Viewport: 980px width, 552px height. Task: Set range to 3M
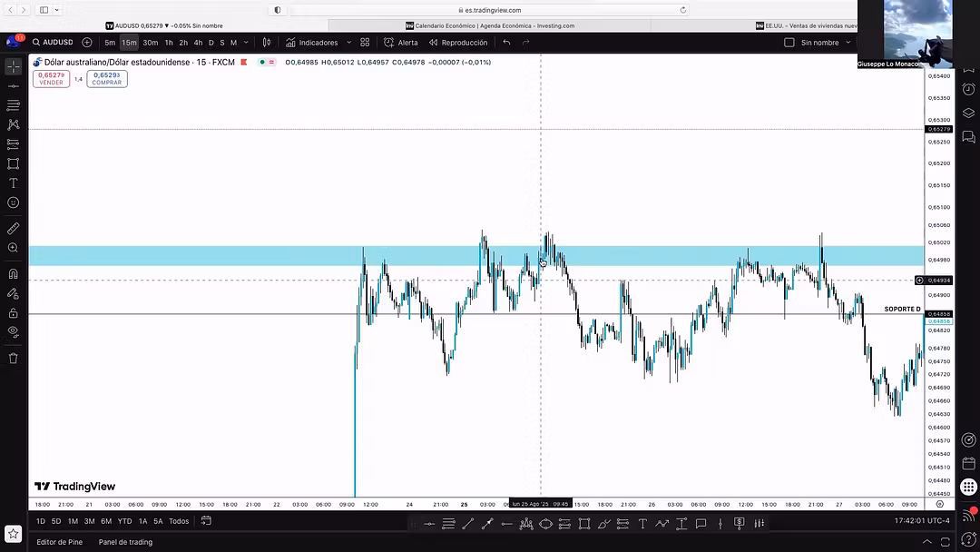pyautogui.click(x=89, y=521)
